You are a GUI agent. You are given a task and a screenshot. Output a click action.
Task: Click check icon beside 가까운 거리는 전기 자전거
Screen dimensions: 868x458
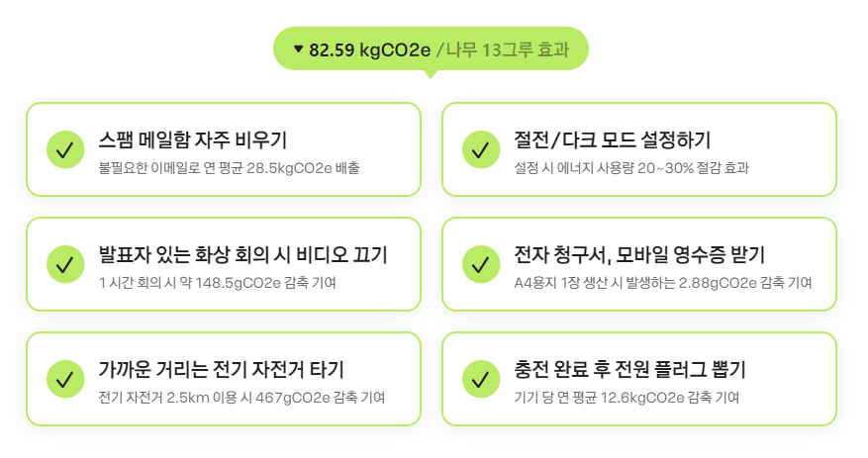[65, 379]
